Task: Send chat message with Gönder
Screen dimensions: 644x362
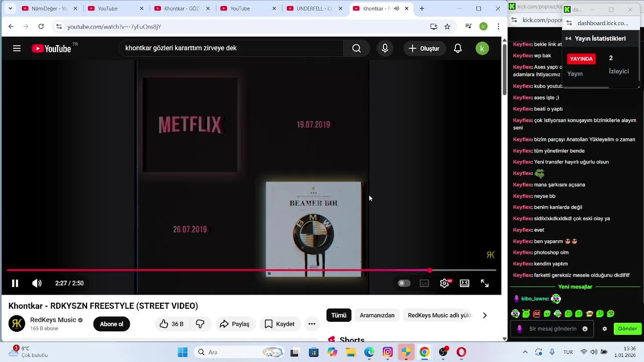Action: pos(627,329)
